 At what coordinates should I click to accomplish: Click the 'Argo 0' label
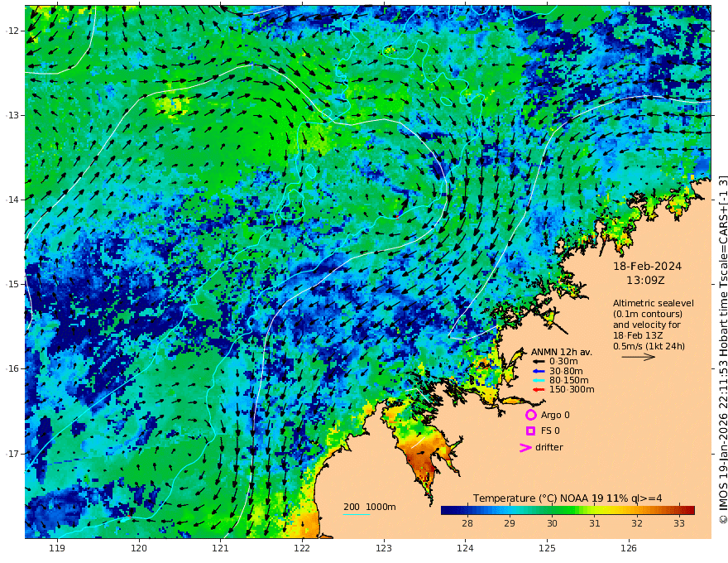tap(555, 416)
